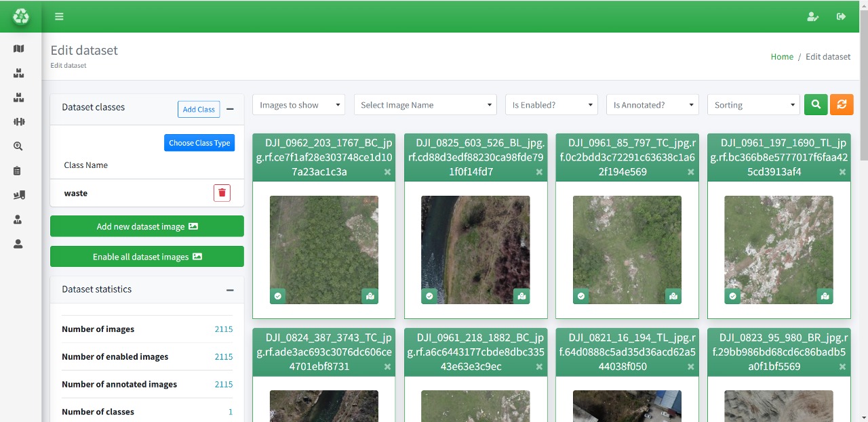Click the DJI_0824_387_3743_TC card title
Viewport: 868px width, 422px height.
pos(324,352)
